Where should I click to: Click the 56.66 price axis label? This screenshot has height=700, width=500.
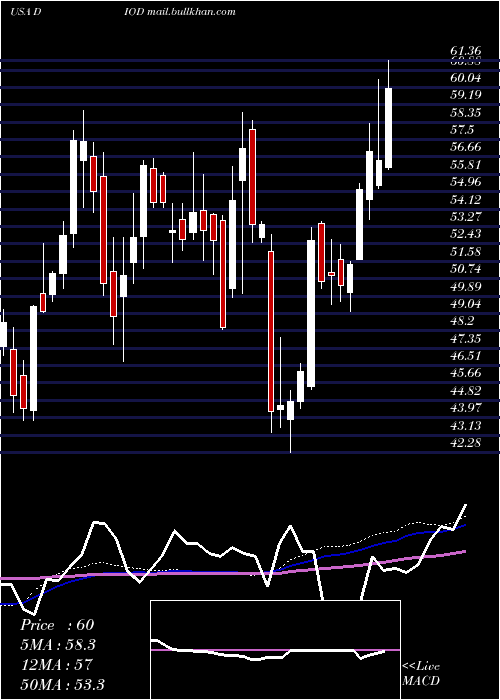pos(465,147)
